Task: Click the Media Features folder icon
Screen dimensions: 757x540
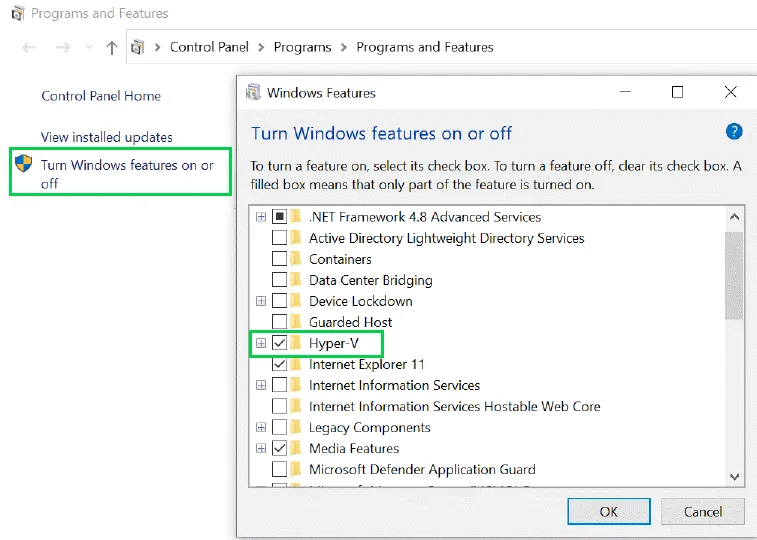Action: point(296,448)
